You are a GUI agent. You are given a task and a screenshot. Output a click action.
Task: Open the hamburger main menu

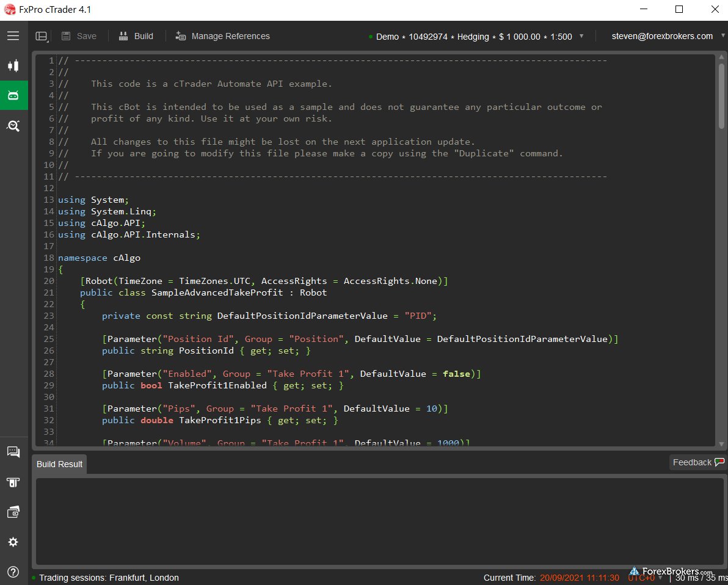(x=13, y=36)
